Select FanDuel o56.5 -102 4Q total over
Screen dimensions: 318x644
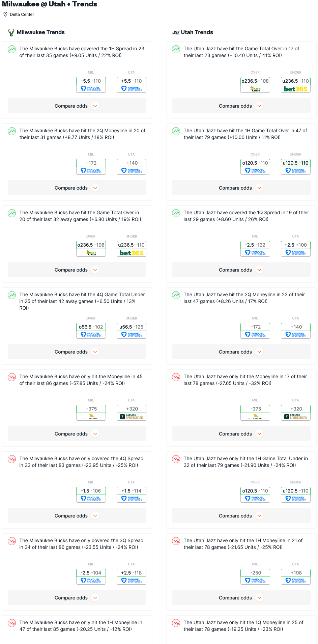(x=91, y=331)
